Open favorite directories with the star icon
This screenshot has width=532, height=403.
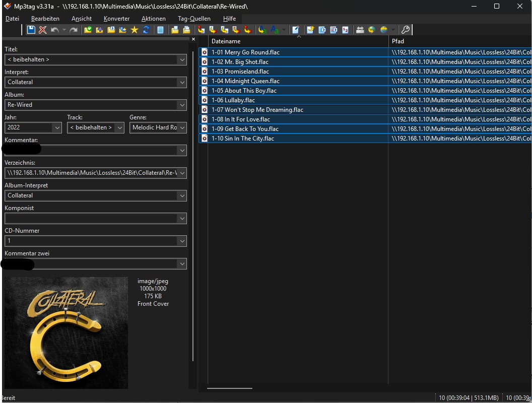click(x=135, y=30)
